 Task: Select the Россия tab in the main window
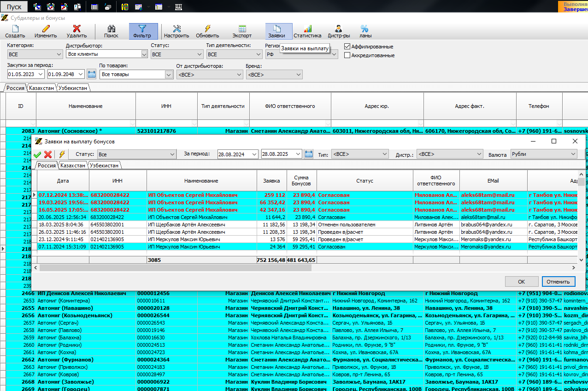15,88
